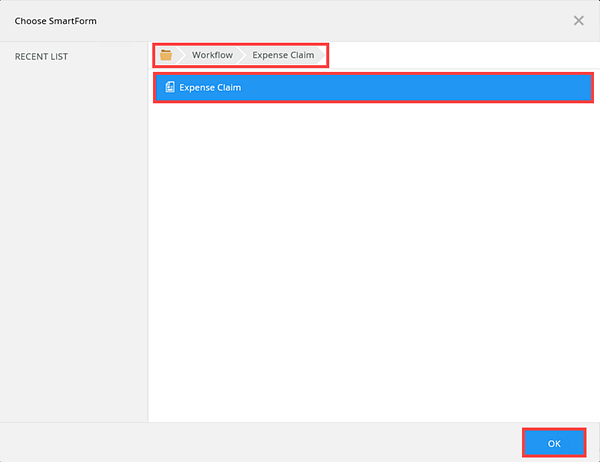This screenshot has width=600, height=463.
Task: Navigate to Workflow in the breadcrumb
Action: 212,55
